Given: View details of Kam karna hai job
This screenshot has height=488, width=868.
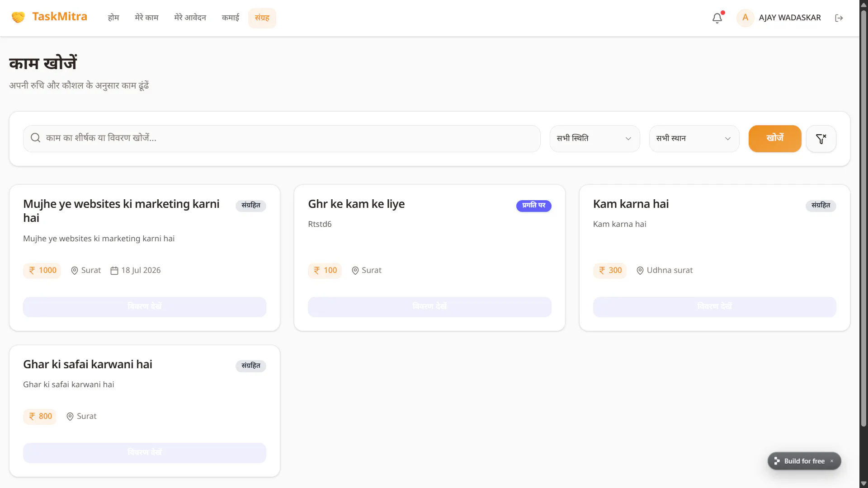Looking at the screenshot, I should click(714, 307).
